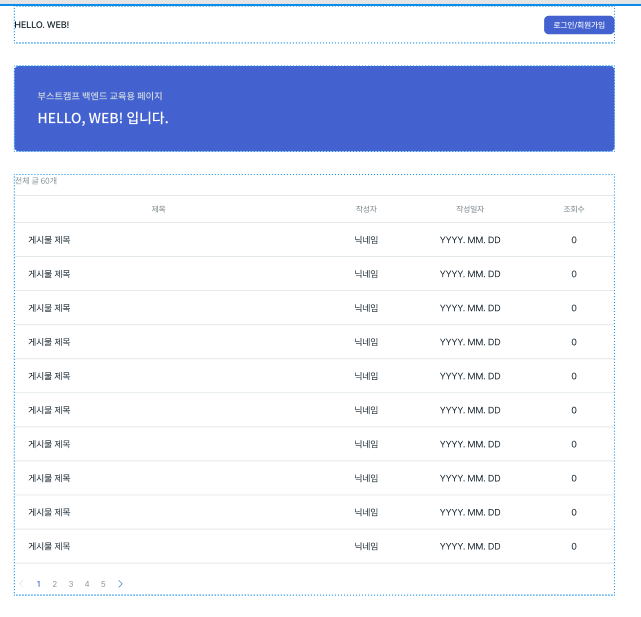Click the 부스트캠프 백엔드 교육용 페이지 subtitle
The image size is (641, 617).
coord(100,96)
